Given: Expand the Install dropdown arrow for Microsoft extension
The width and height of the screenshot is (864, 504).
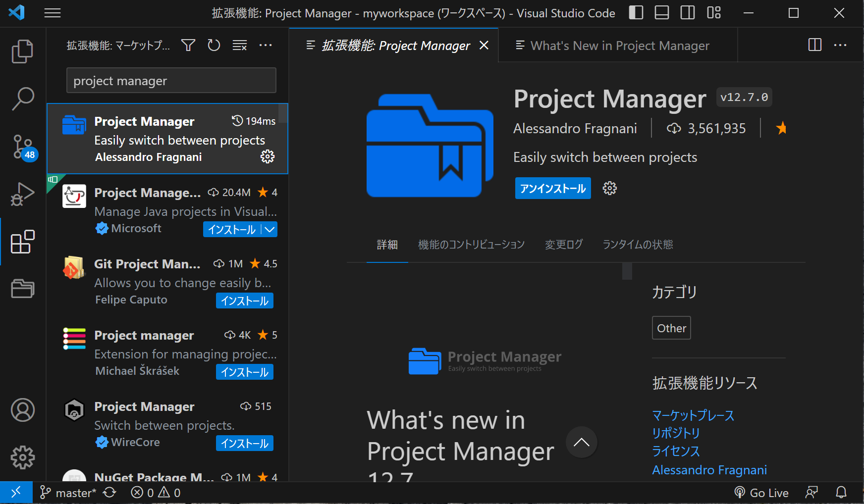Looking at the screenshot, I should 270,229.
